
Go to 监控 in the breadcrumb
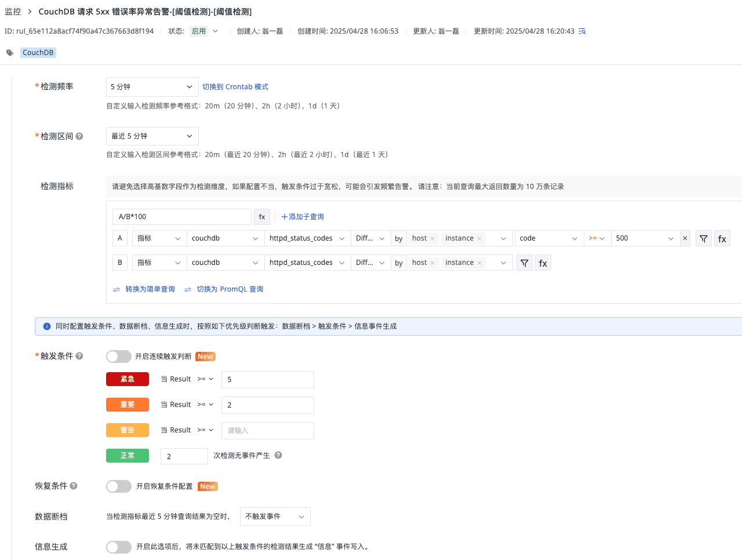13,12
